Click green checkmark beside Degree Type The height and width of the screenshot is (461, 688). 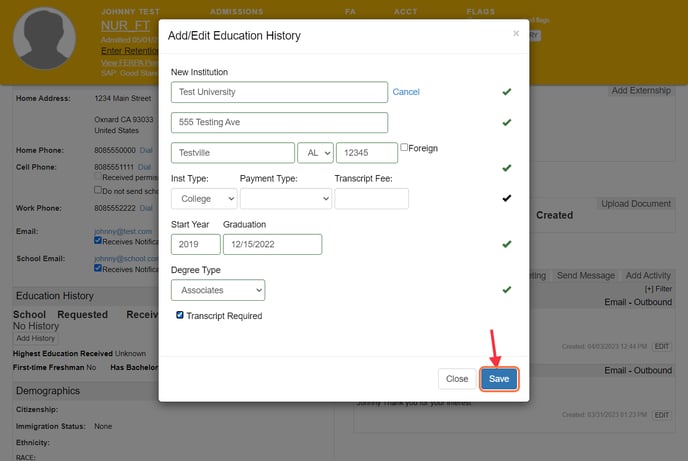click(x=507, y=290)
